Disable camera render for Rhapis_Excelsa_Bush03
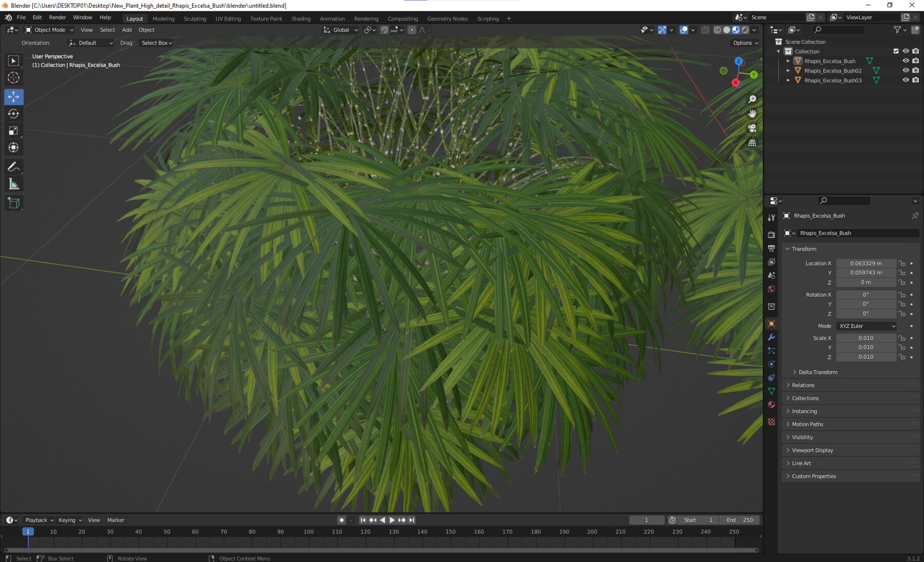This screenshot has height=562, width=924. (916, 80)
